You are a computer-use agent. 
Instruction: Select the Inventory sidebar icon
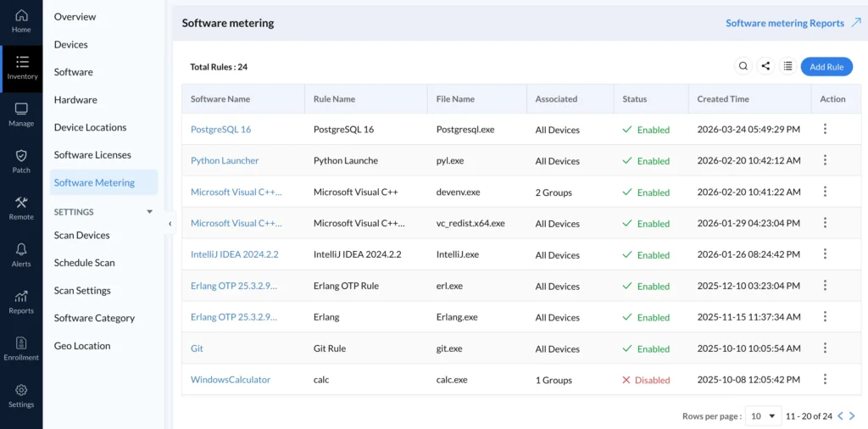(x=21, y=62)
